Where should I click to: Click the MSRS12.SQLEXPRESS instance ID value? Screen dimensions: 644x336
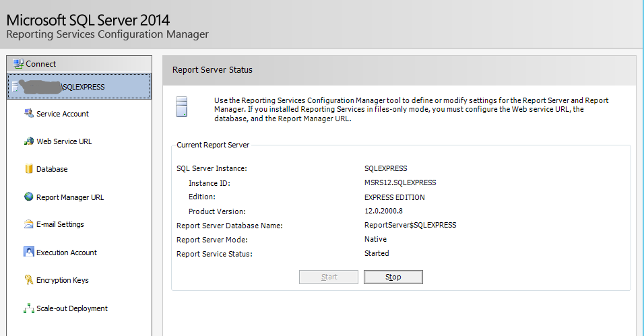400,182
